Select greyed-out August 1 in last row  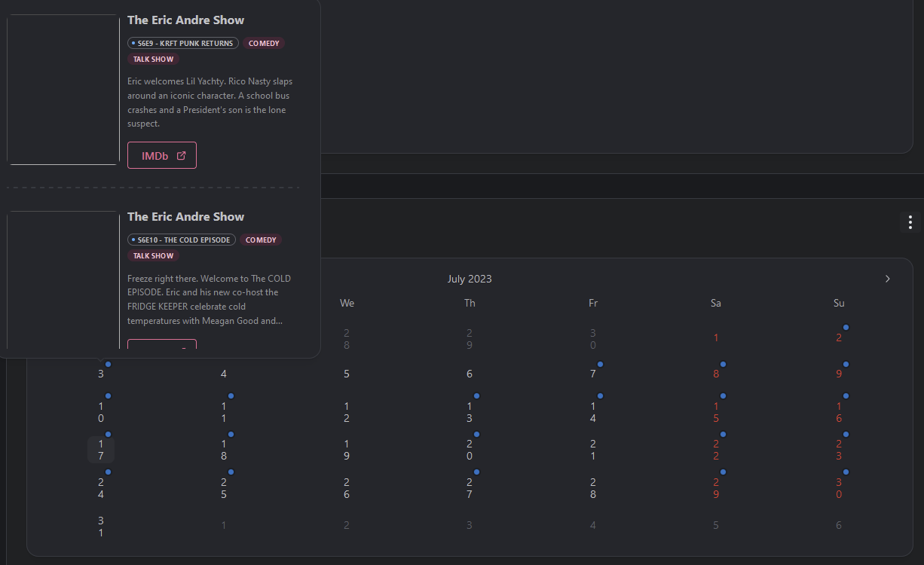[224, 525]
